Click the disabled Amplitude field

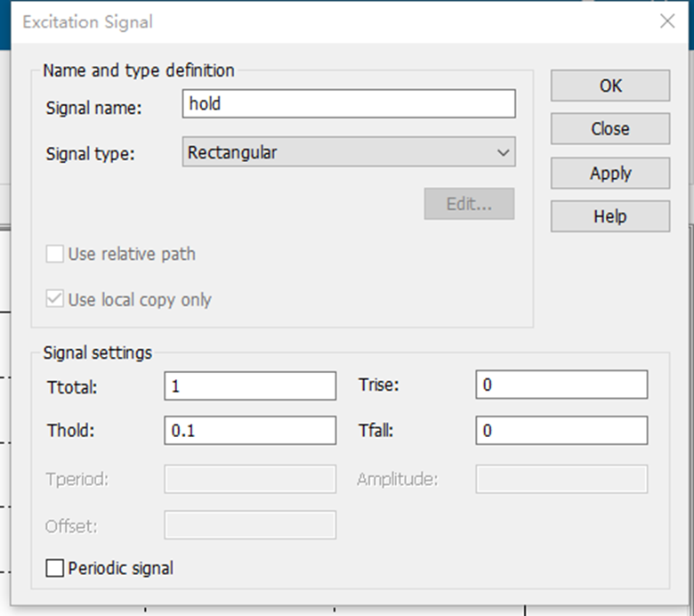click(561, 479)
